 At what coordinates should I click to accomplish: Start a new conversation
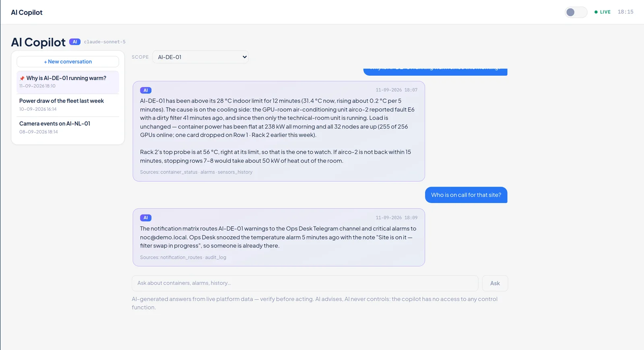click(68, 62)
